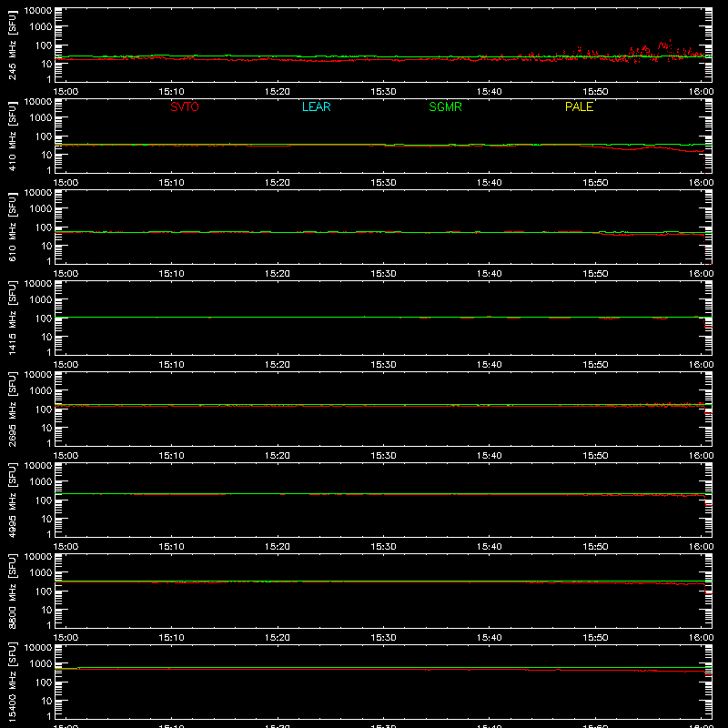The height and width of the screenshot is (728, 728).
Task: Click the green SGMR station legend label
Action: tap(445, 106)
